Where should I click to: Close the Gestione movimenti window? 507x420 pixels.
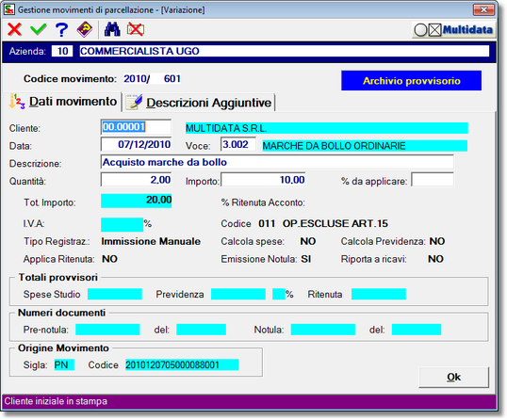point(483,9)
